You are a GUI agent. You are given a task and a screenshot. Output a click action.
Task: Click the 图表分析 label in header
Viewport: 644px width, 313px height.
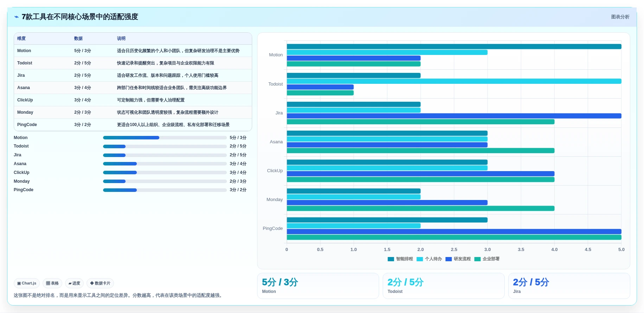click(x=620, y=17)
